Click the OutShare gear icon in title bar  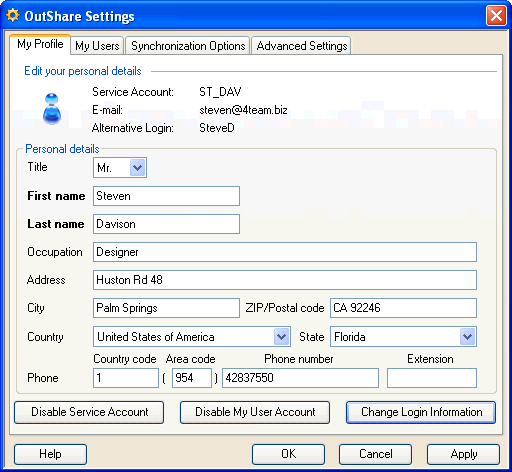pos(13,16)
